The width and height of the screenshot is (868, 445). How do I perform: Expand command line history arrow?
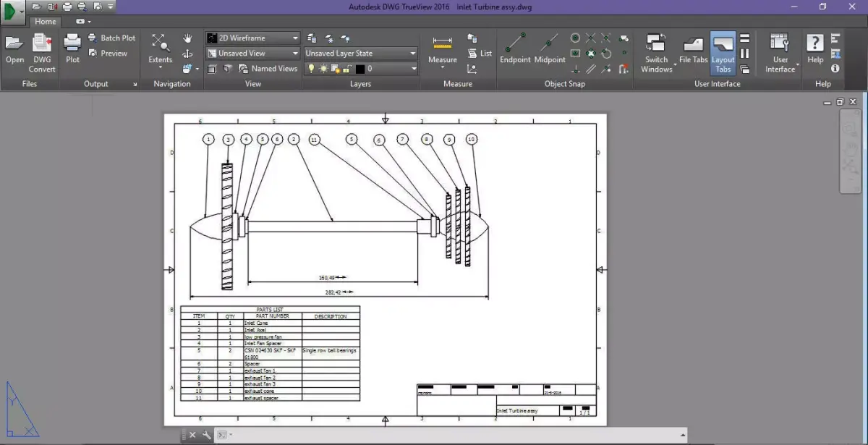click(x=683, y=435)
